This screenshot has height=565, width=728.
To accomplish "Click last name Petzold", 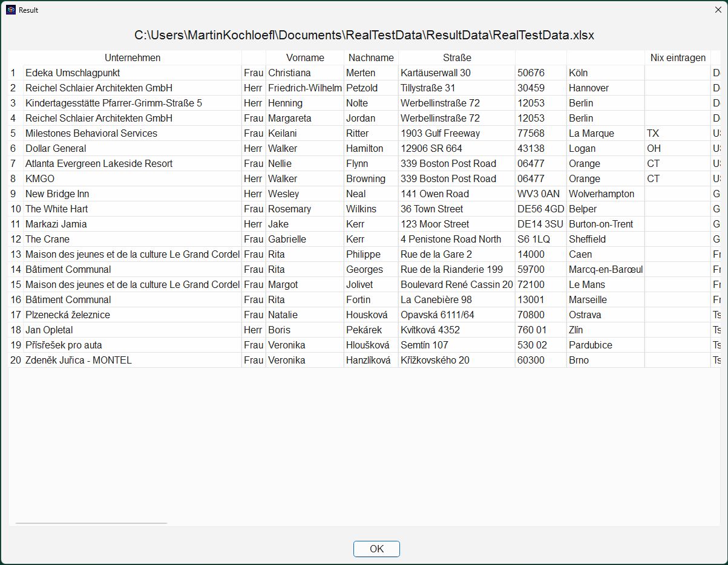I will (x=371, y=88).
